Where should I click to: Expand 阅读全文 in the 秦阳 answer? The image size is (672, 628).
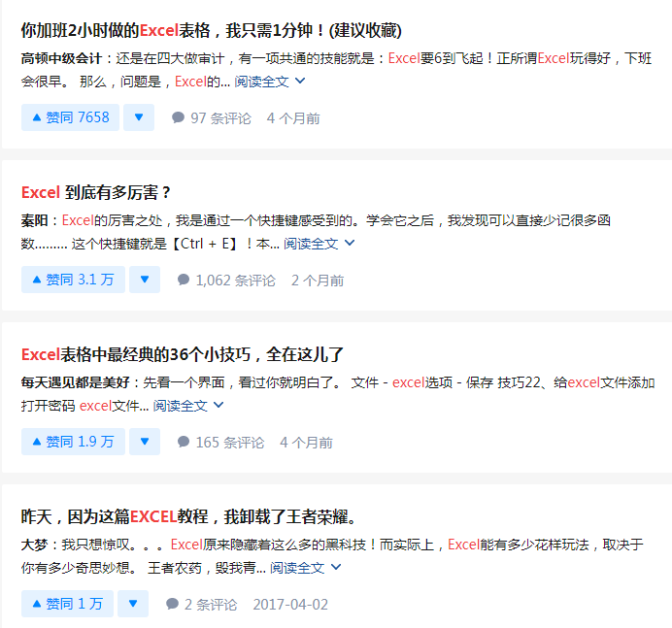(319, 244)
